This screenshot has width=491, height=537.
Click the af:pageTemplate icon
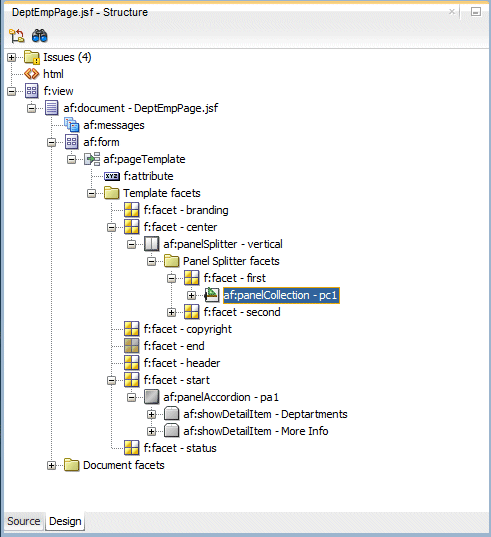tap(92, 159)
